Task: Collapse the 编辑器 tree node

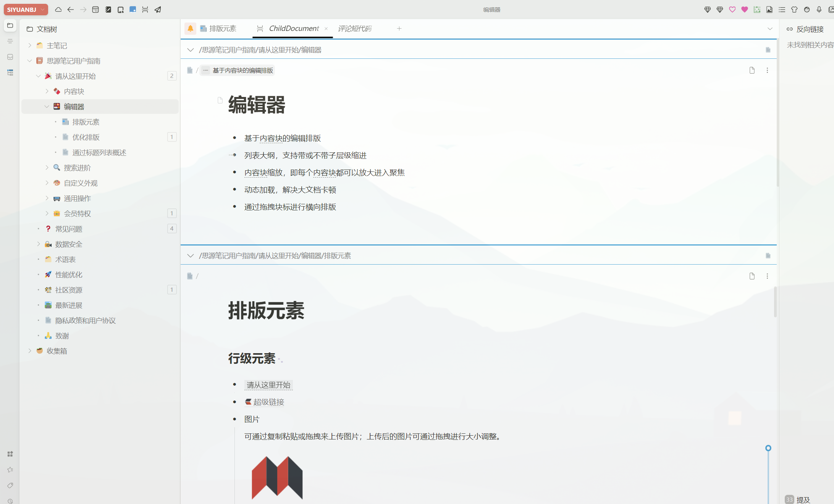Action: pos(47,107)
